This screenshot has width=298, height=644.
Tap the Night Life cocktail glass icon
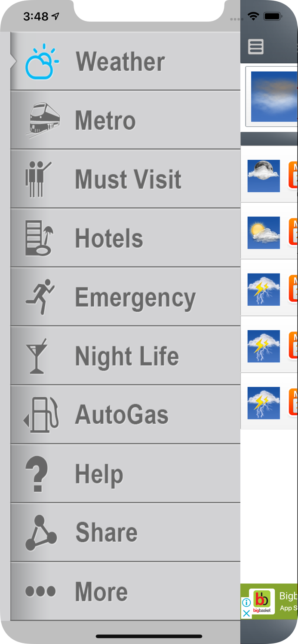tap(37, 356)
